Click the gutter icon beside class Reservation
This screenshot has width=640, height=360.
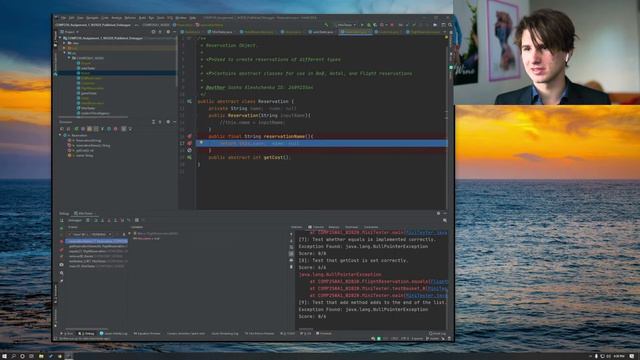coord(189,101)
